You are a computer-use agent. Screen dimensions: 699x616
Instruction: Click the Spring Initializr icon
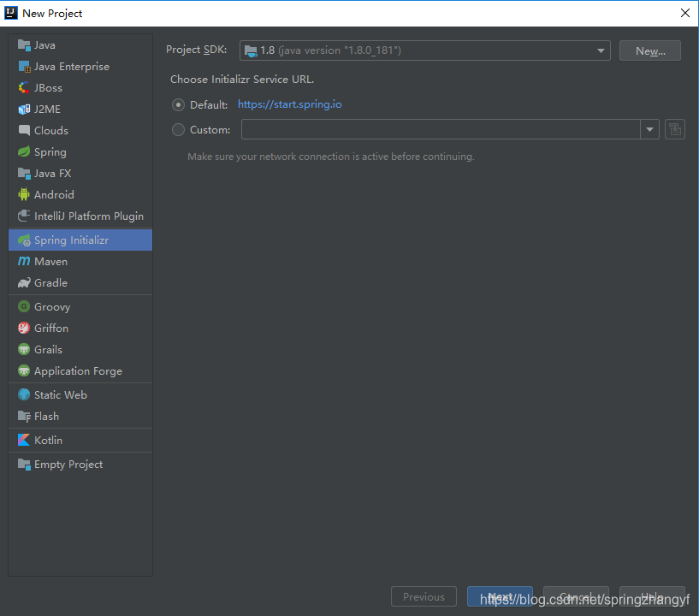(x=24, y=240)
